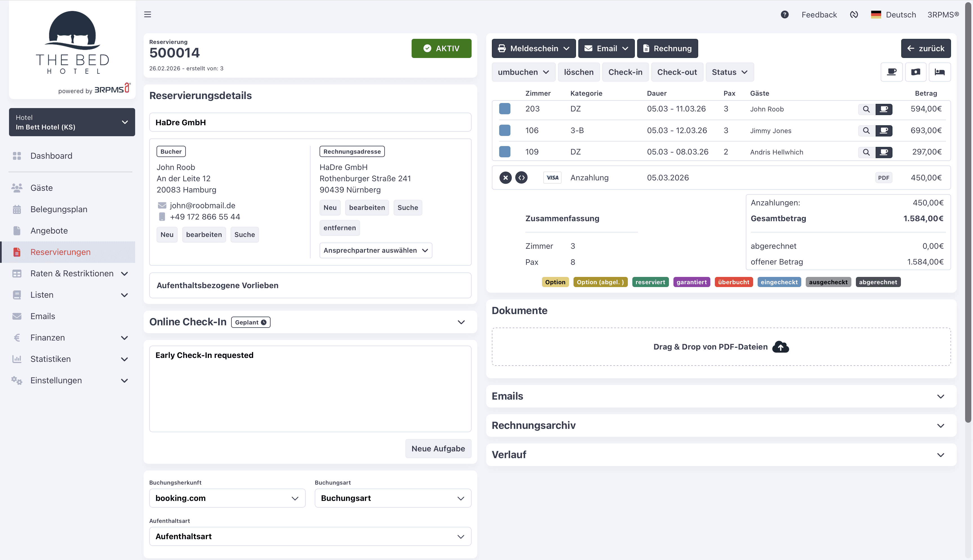This screenshot has width=973, height=560.
Task: Click the garantiert status color tag
Action: coord(691,282)
